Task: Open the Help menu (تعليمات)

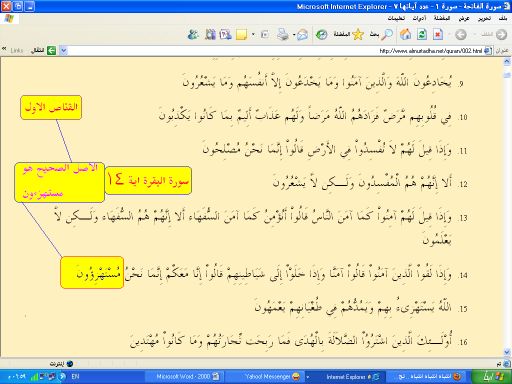Action: [396, 18]
